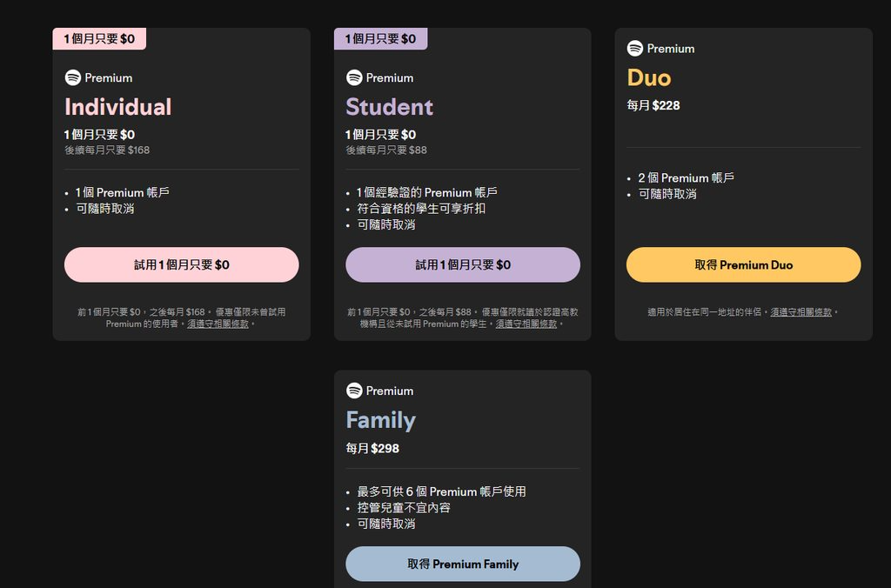Image resolution: width=891 pixels, height=588 pixels.
Task: Click the purple 1個月只要 $0 badge on Student
Action: coord(380,39)
